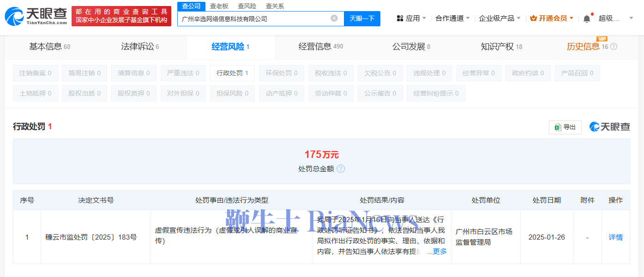Screen dimensions: 644x277
Task: Click the question mark beside 历史信息
Action: click(613, 47)
